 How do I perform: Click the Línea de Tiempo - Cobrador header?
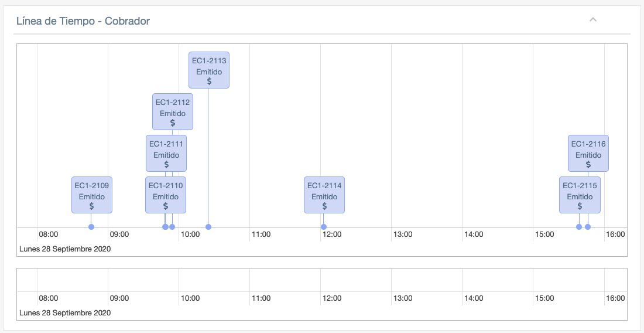point(82,21)
